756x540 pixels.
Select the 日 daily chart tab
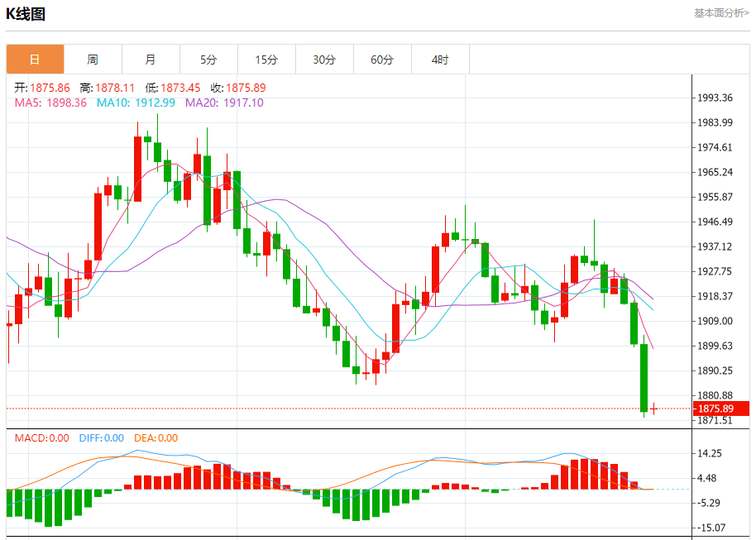pyautogui.click(x=36, y=60)
